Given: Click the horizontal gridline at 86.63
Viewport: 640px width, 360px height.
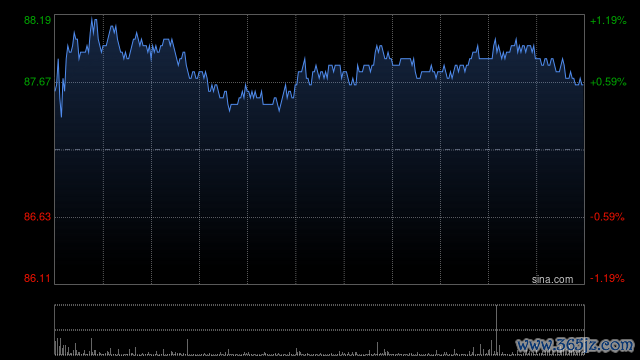Looking at the screenshot, I should pyautogui.click(x=319, y=218).
